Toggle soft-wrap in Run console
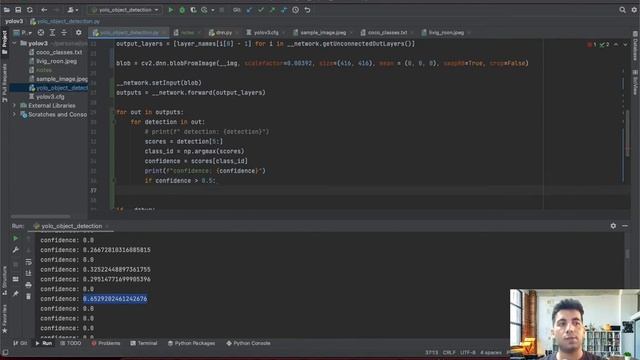Viewport: 640px width, 360px height. pyautogui.click(x=28, y=262)
